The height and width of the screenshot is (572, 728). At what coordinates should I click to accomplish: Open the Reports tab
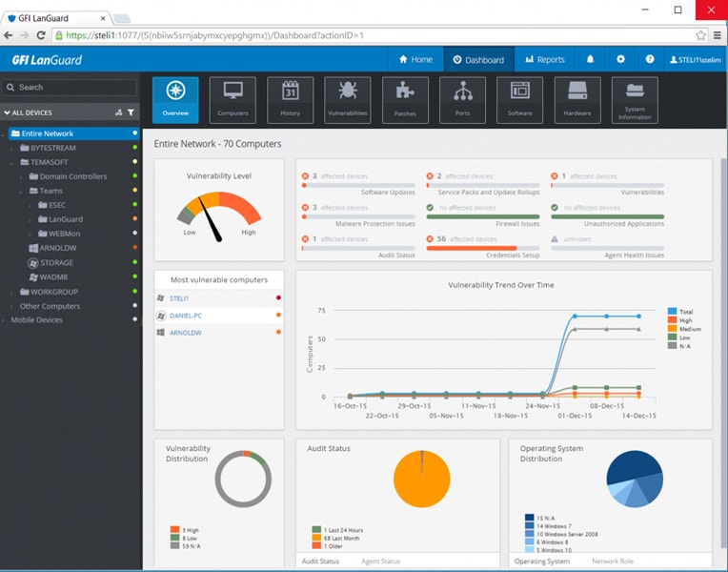[545, 59]
